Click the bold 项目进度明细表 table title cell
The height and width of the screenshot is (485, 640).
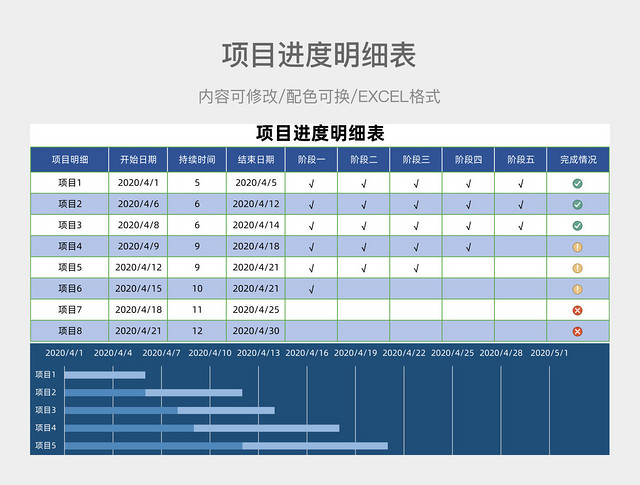click(320, 134)
